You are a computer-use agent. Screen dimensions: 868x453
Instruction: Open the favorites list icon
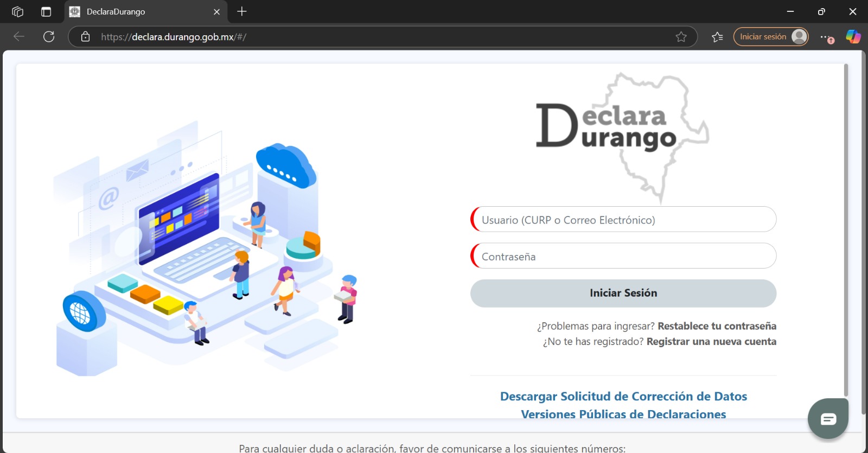717,37
